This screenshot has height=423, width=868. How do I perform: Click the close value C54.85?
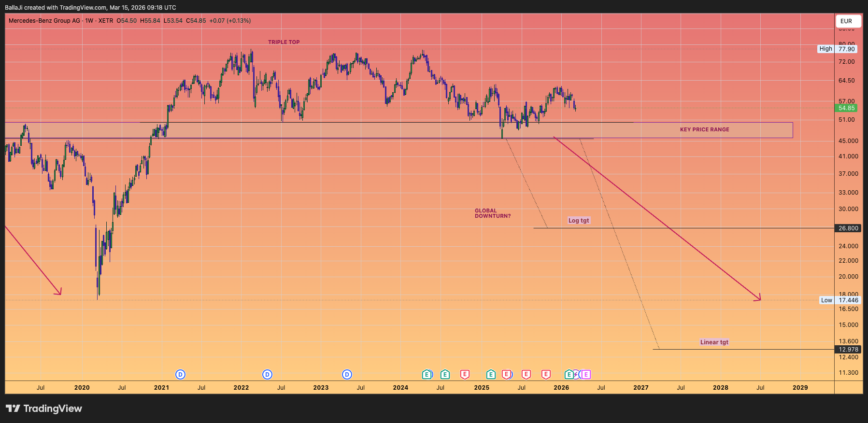(x=196, y=21)
